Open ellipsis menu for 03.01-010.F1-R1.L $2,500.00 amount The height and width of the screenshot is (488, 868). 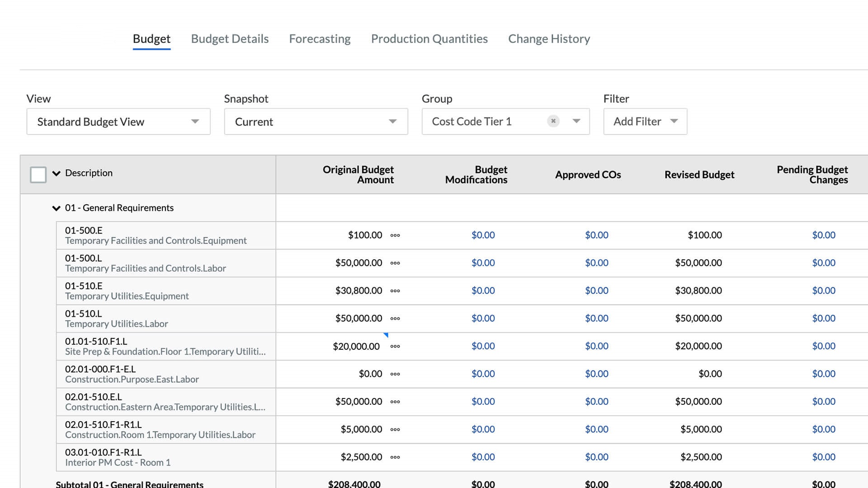coord(395,457)
